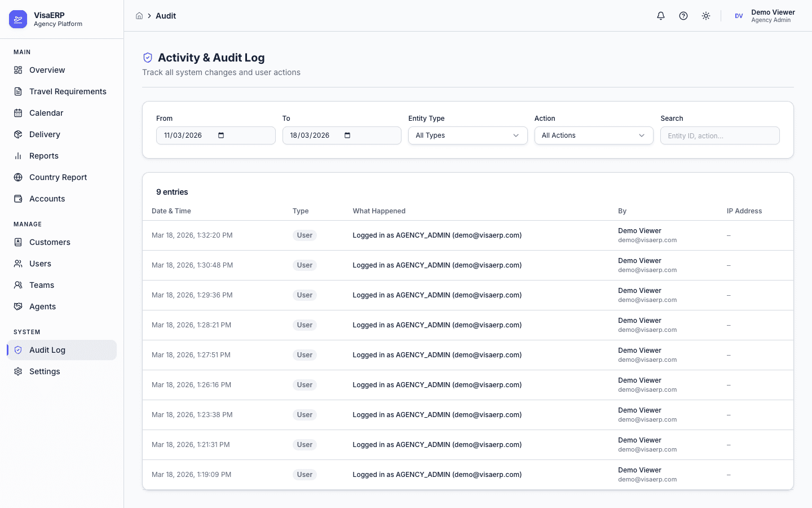This screenshot has height=508, width=812.
Task: Open the notification bell icon
Action: pyautogui.click(x=660, y=16)
